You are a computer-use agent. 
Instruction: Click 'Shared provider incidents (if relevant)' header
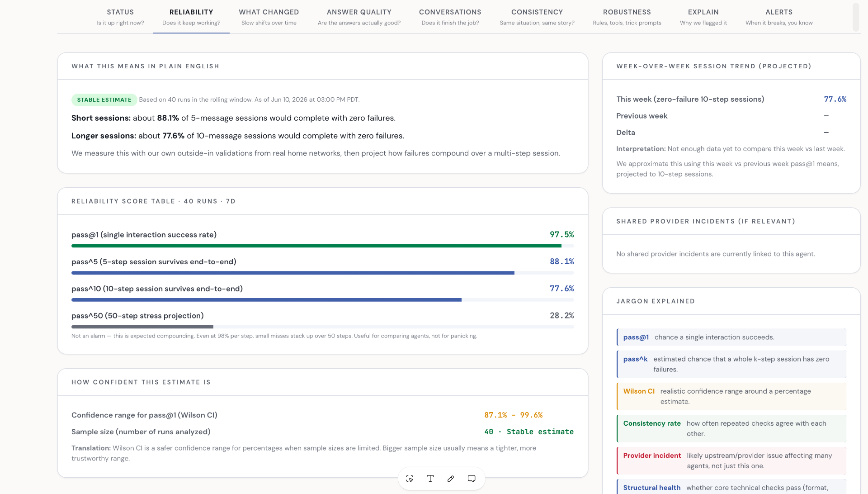tap(706, 222)
